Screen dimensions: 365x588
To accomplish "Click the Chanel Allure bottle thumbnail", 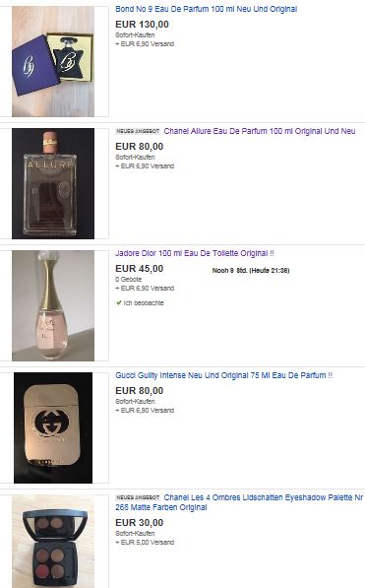I will [x=53, y=183].
